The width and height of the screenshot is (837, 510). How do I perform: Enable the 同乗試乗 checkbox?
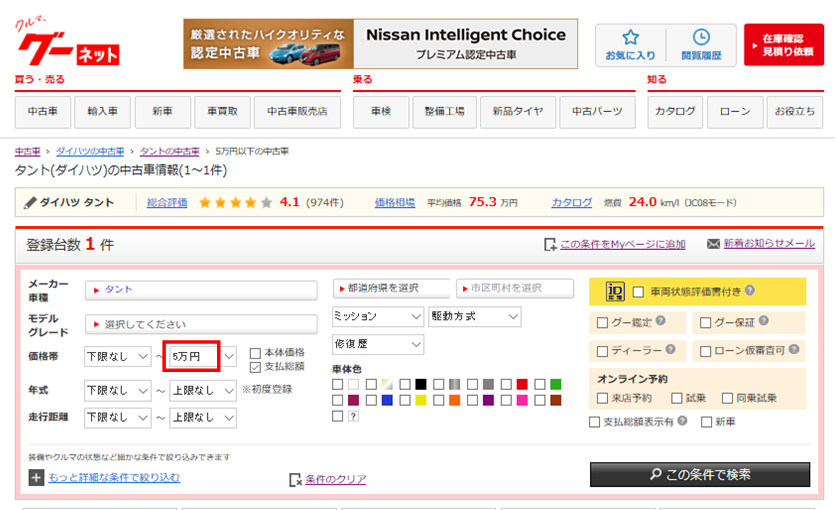coord(727,398)
